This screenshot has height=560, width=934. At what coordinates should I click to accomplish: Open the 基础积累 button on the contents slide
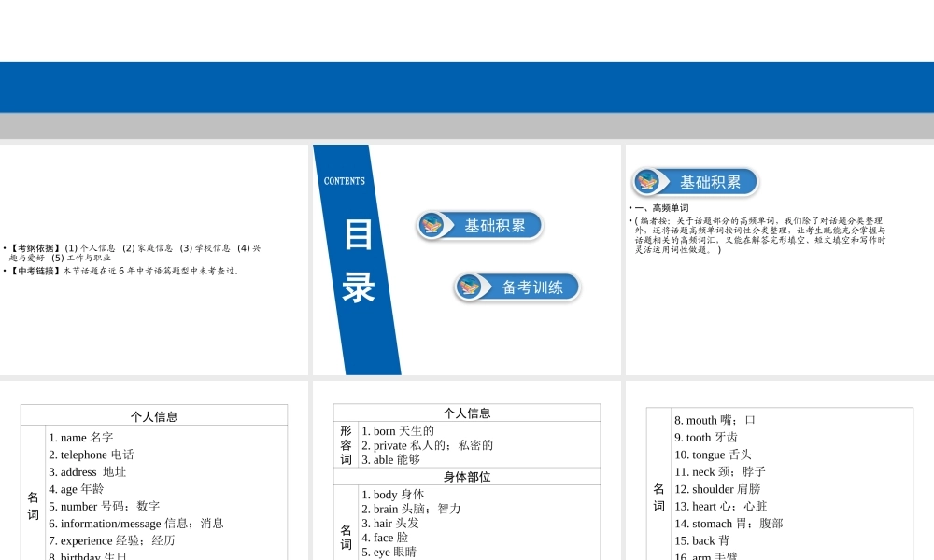[x=480, y=226]
